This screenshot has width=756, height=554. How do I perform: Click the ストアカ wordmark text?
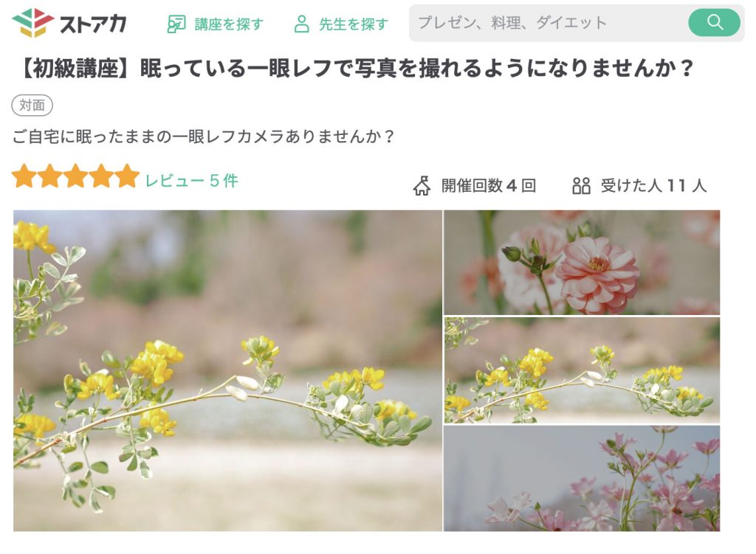[93, 24]
